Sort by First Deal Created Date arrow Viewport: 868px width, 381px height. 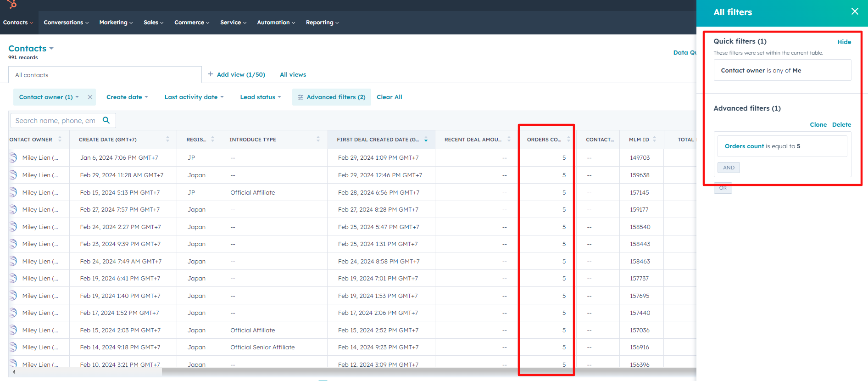tap(426, 140)
